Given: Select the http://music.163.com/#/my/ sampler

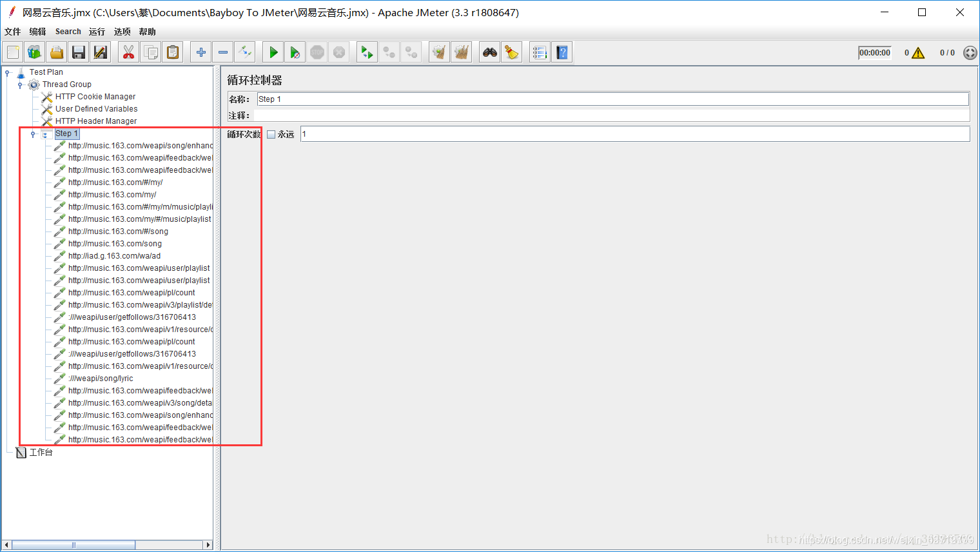Looking at the screenshot, I should [x=115, y=182].
